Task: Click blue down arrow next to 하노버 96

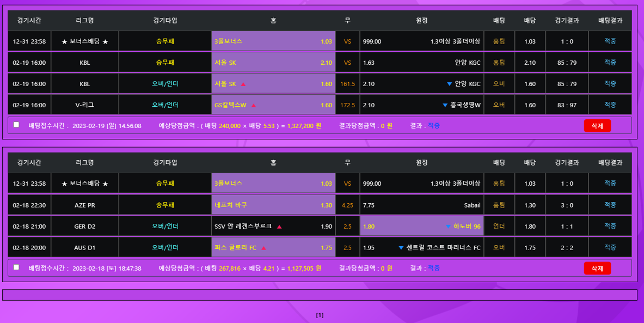Action: pos(448,227)
